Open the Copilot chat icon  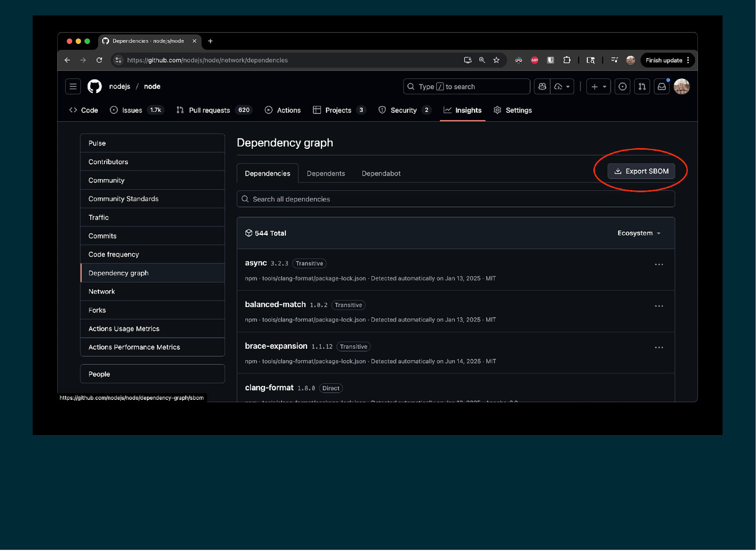tap(542, 86)
